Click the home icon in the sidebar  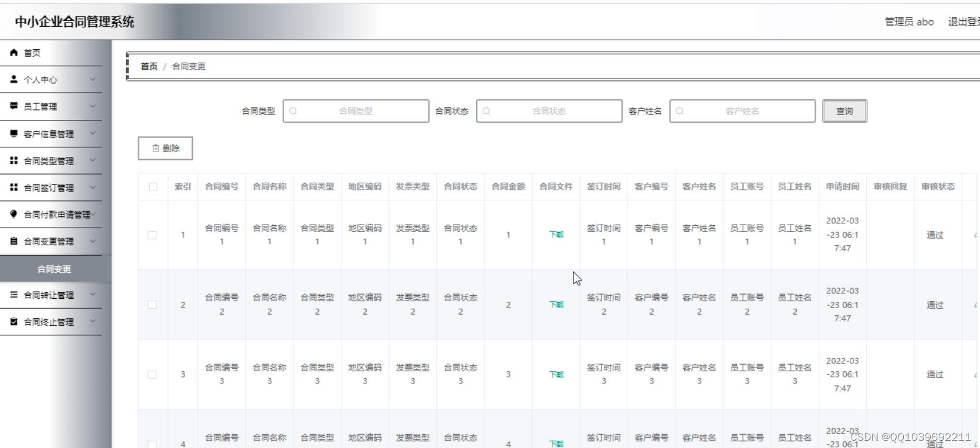[14, 53]
